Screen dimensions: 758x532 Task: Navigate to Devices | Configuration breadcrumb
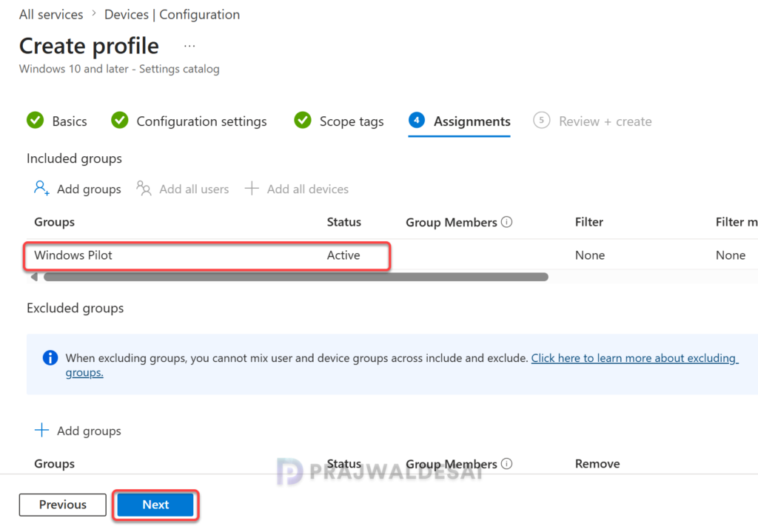coord(172,15)
